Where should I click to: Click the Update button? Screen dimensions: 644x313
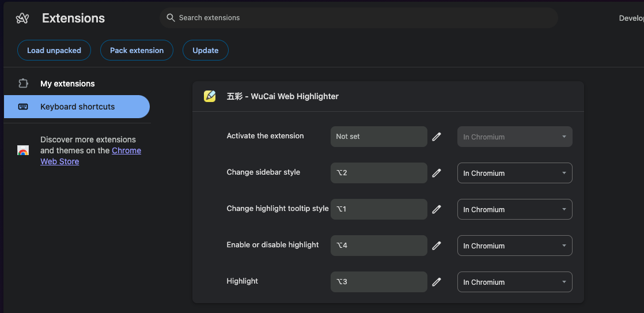coord(206,50)
